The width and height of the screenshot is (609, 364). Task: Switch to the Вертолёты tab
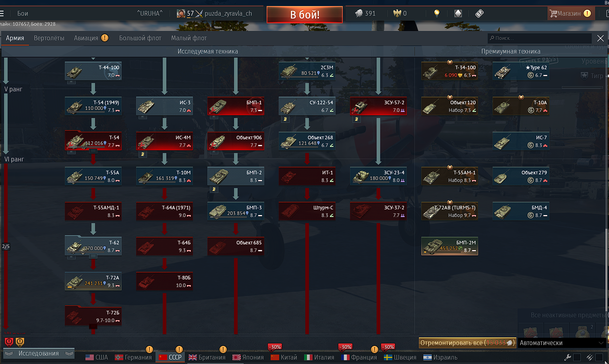click(49, 38)
